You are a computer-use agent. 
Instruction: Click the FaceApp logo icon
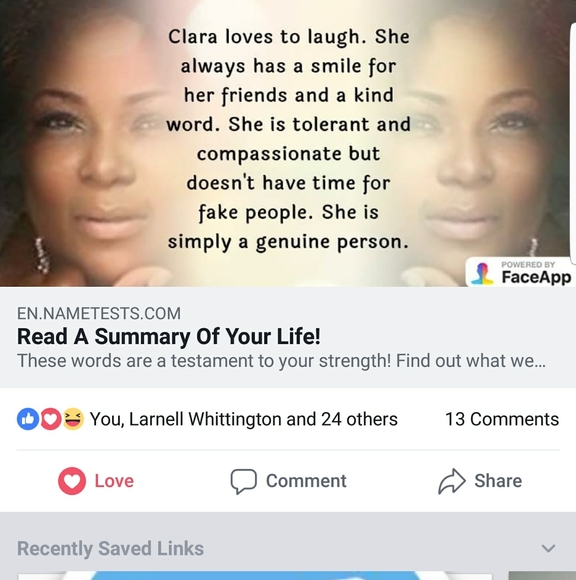coord(482,274)
